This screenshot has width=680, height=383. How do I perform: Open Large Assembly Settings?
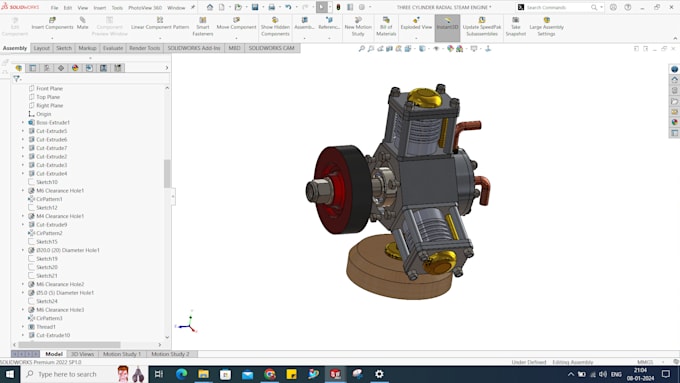546,26
